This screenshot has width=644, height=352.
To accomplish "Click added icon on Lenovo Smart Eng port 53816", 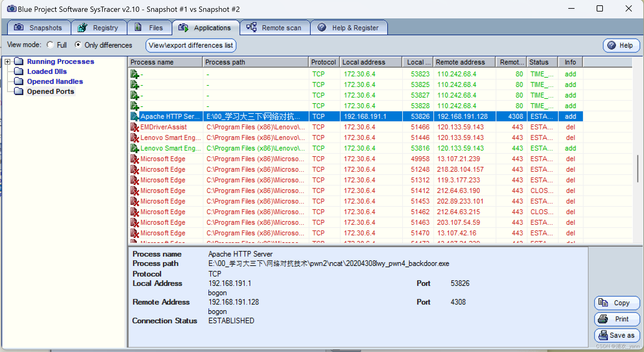I will [135, 148].
